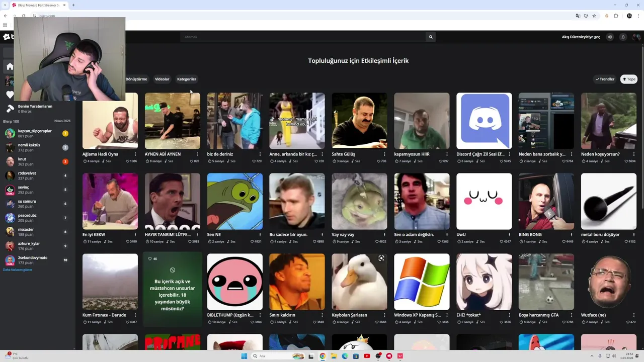Like the UwU blerp heart

pyautogui.click(x=502, y=242)
